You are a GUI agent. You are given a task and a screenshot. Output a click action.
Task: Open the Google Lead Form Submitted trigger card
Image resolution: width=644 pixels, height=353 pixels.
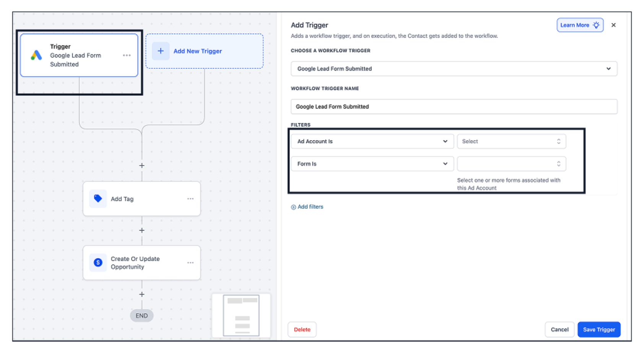[79, 55]
